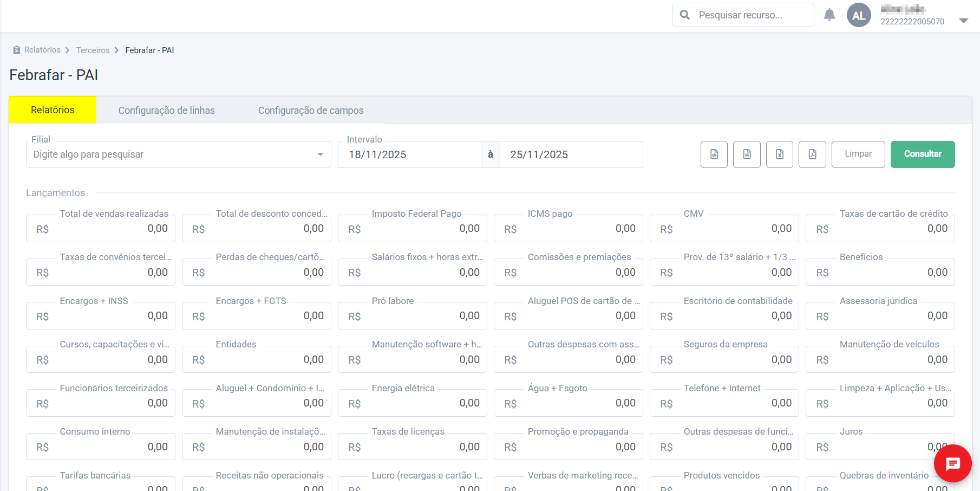Click the AL user avatar

(x=859, y=15)
